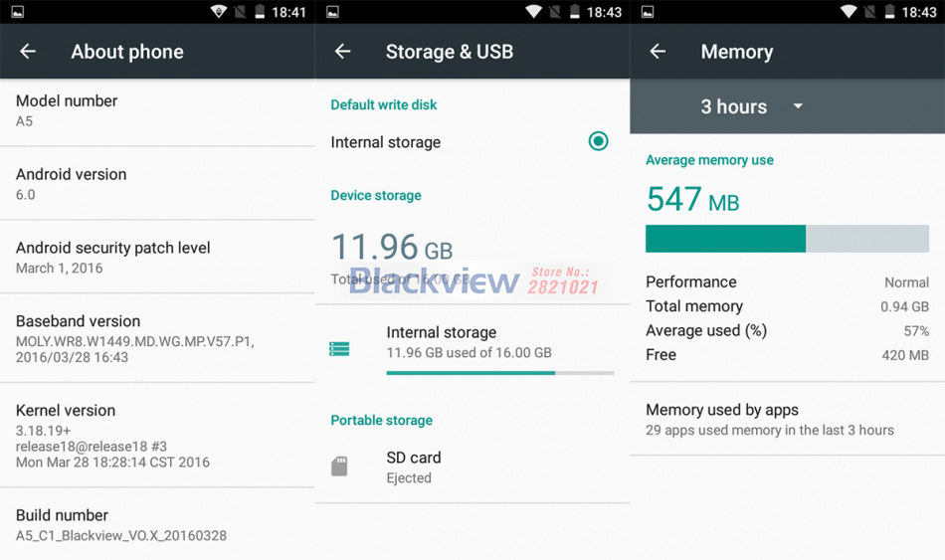Tap the SD card icon

[x=339, y=467]
